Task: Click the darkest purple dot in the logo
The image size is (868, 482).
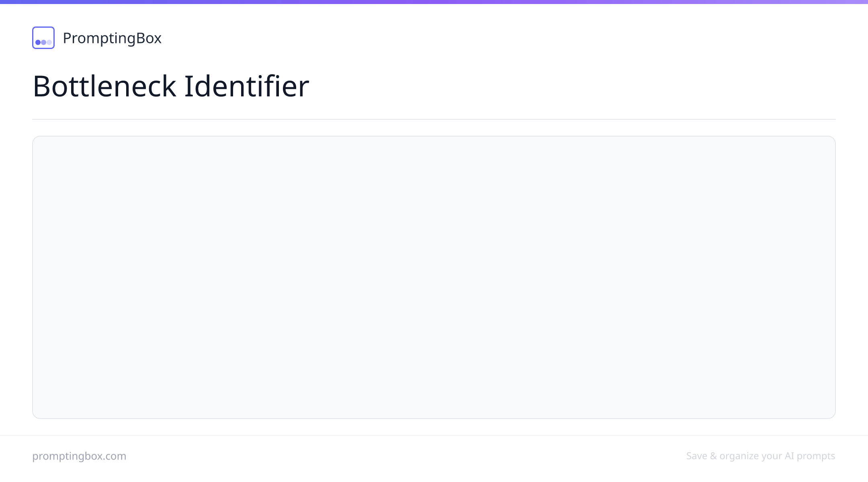Action: (x=38, y=42)
